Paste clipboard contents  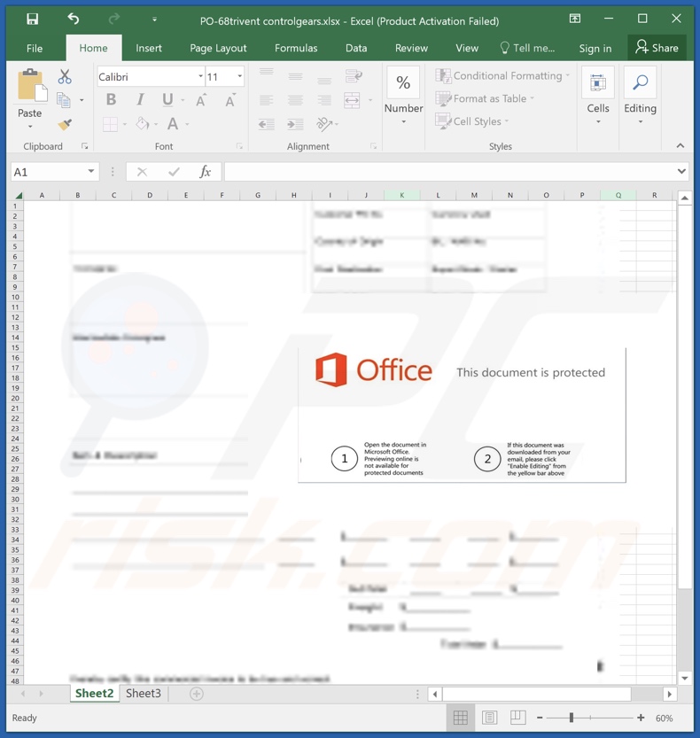coord(32,86)
